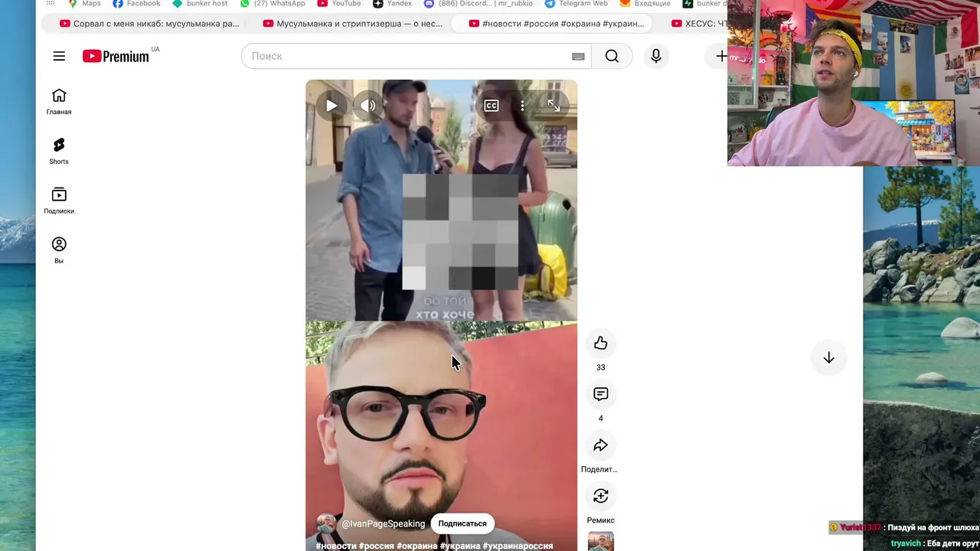Open the sound thumbnail below Ремикс
Image resolution: width=980 pixels, height=551 pixels.
(x=601, y=541)
